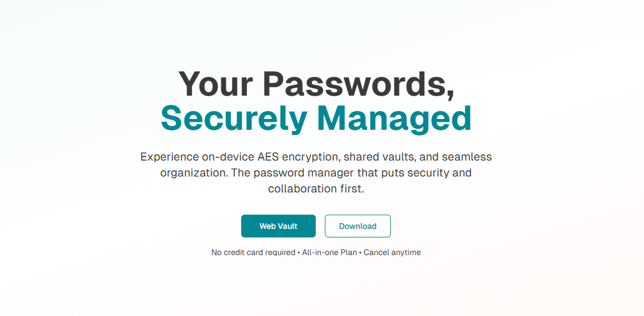Click the teal word "Securely"
644x316 pixels.
pyautogui.click(x=234, y=119)
